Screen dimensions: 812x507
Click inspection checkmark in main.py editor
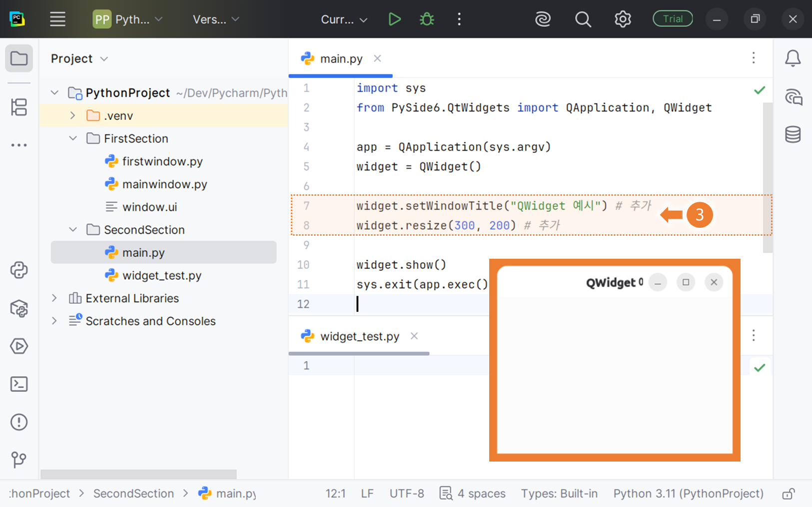click(x=760, y=90)
